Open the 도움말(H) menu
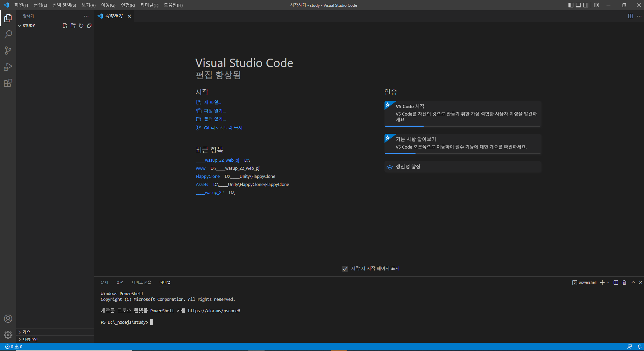 click(x=173, y=5)
